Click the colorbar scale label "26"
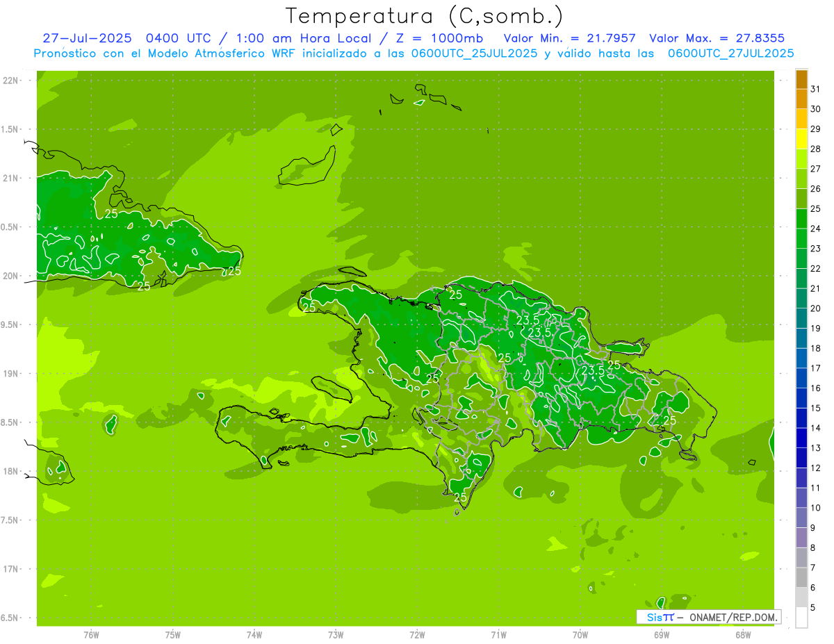 (x=816, y=189)
